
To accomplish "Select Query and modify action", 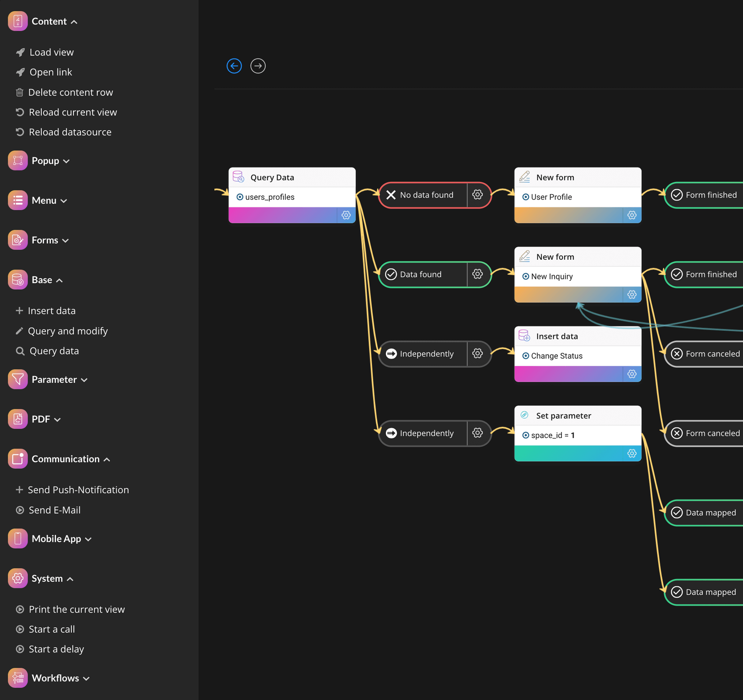I will point(62,330).
